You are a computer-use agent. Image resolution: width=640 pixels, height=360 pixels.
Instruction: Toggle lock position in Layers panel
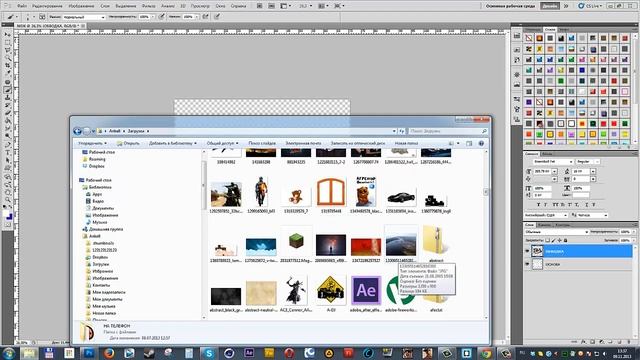559,240
